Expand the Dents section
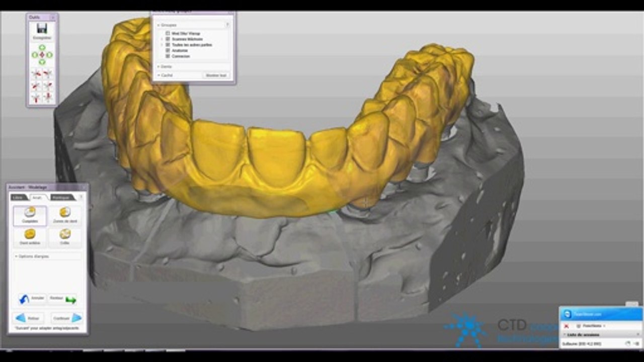The height and width of the screenshot is (362, 644). (159, 66)
